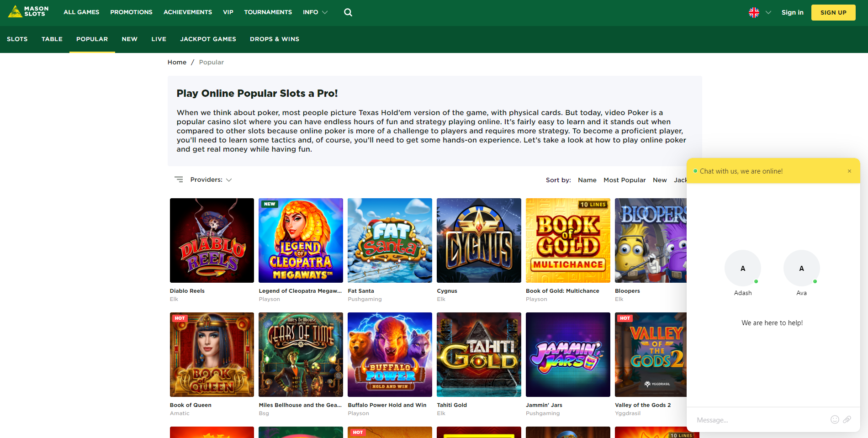Open the Jackpot Games tab
The height and width of the screenshot is (438, 868).
208,39
